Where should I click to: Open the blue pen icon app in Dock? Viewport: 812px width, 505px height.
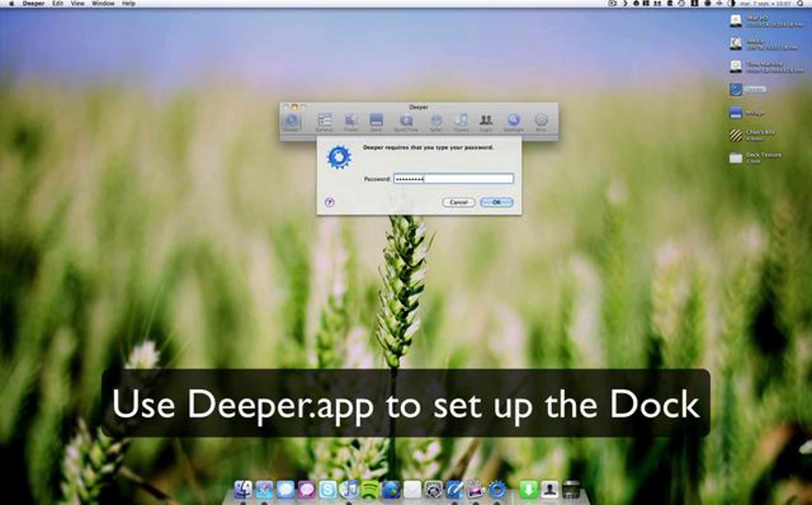455,489
